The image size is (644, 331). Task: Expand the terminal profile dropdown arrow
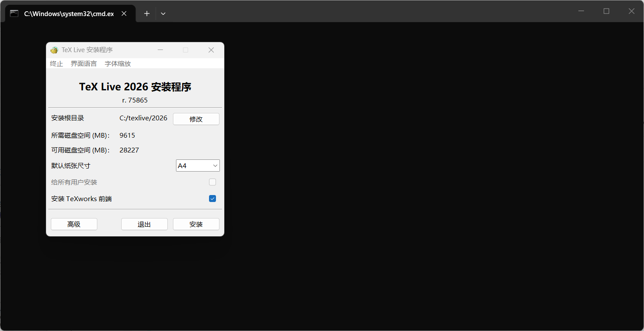[163, 13]
